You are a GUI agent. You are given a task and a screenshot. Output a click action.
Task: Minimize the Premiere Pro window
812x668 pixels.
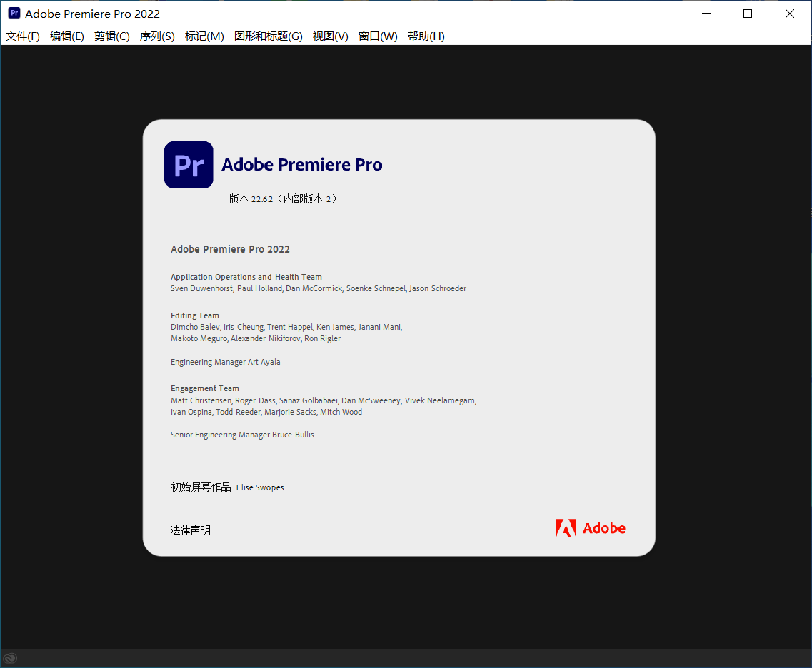click(706, 14)
